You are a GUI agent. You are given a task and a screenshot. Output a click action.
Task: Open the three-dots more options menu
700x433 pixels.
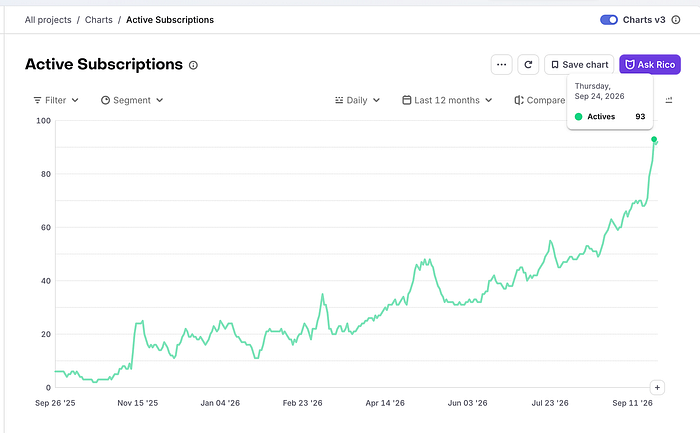[501, 65]
